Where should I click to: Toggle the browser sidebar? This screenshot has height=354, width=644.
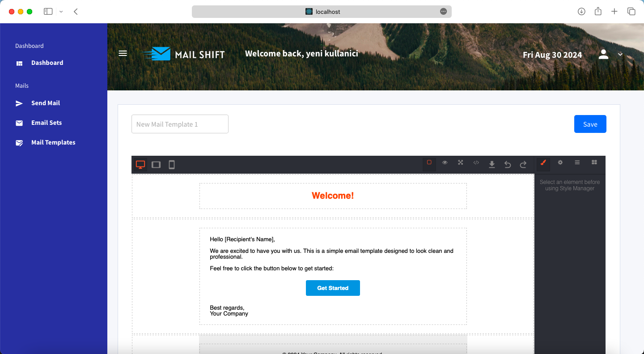point(48,11)
